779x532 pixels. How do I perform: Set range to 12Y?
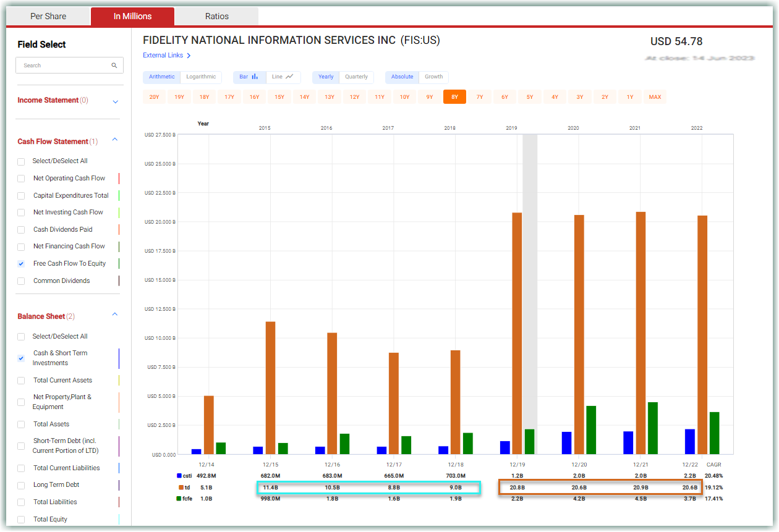pyautogui.click(x=354, y=97)
